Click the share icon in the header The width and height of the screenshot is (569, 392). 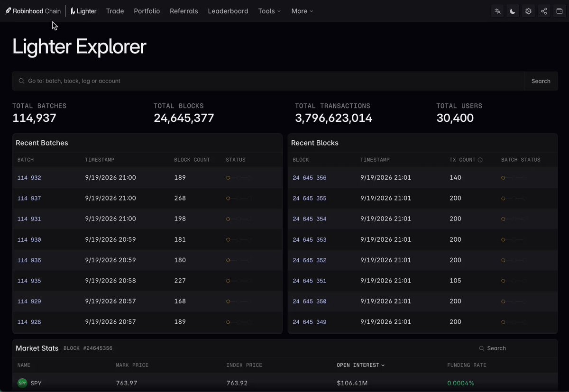544,11
